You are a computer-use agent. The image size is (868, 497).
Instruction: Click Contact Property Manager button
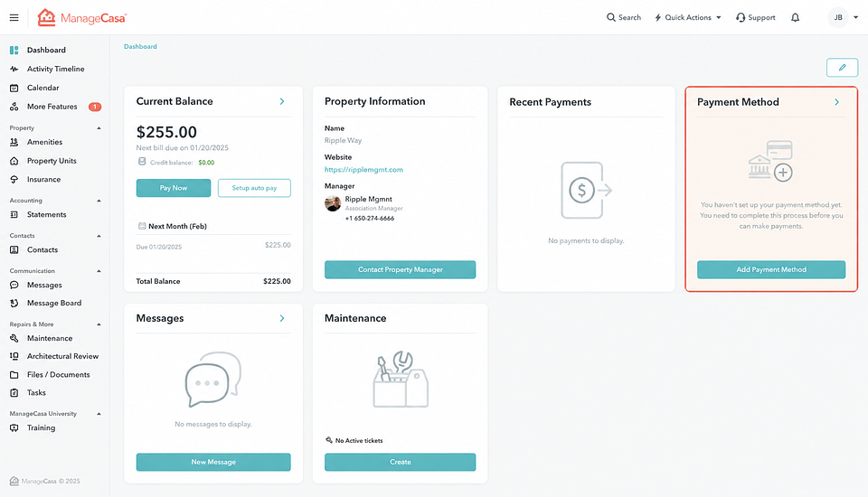(401, 269)
